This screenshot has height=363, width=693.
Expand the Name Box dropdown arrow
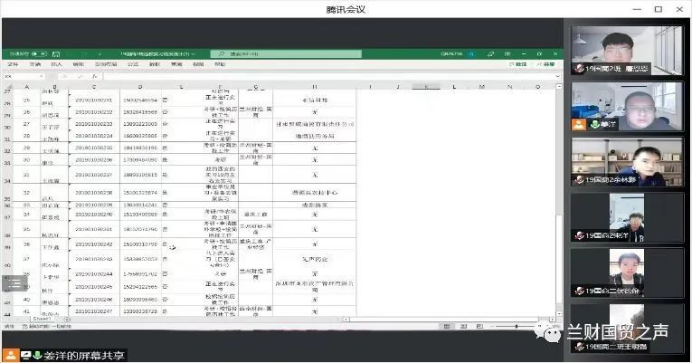coord(42,76)
